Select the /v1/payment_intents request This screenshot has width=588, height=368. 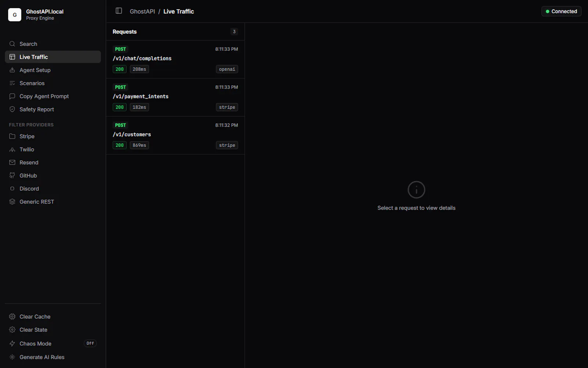175,98
